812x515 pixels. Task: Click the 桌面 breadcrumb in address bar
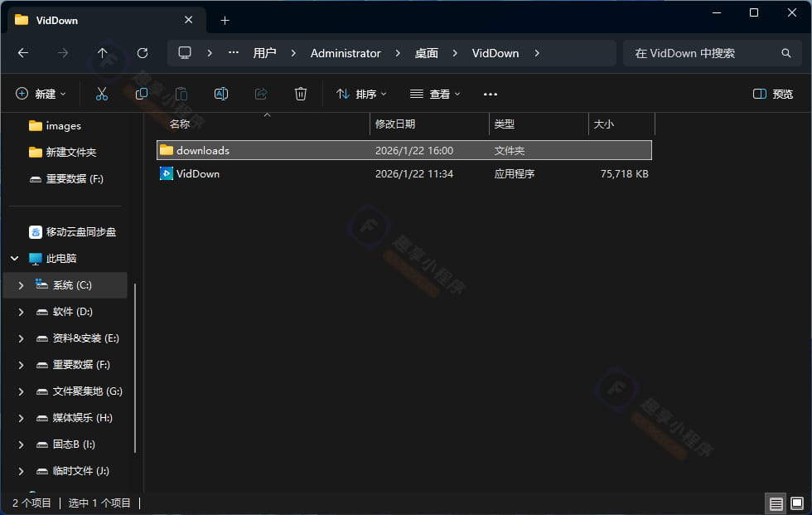(x=427, y=53)
